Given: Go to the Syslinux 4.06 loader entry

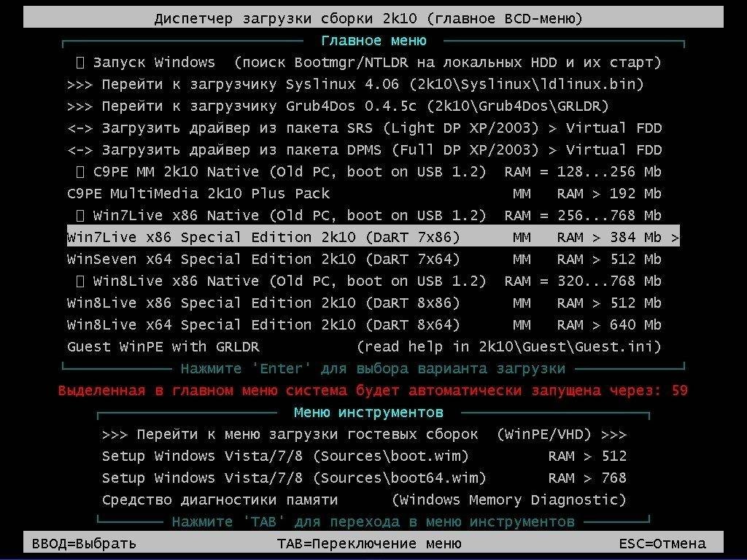Looking at the screenshot, I should pyautogui.click(x=355, y=85).
